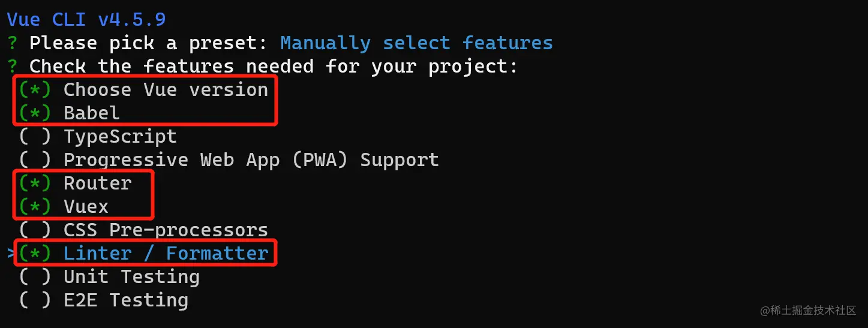This screenshot has height=328, width=868.
Task: Click the green question mark beside preset prompt
Action: [x=12, y=43]
